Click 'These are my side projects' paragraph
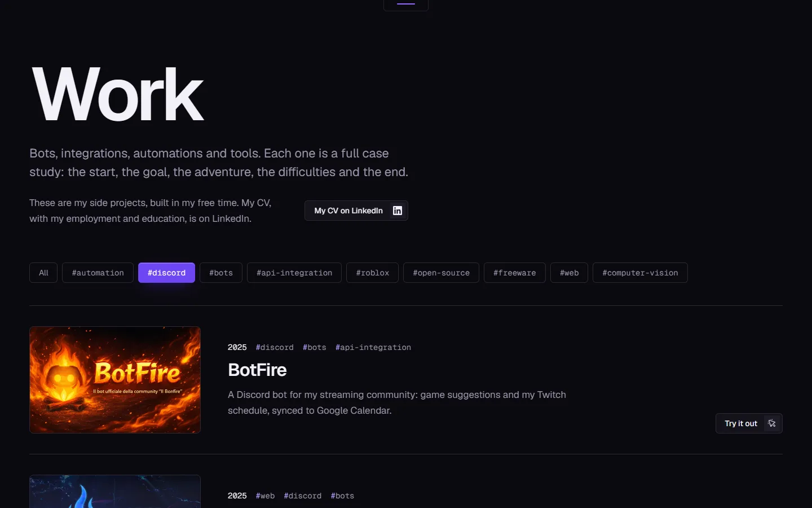 [151, 211]
